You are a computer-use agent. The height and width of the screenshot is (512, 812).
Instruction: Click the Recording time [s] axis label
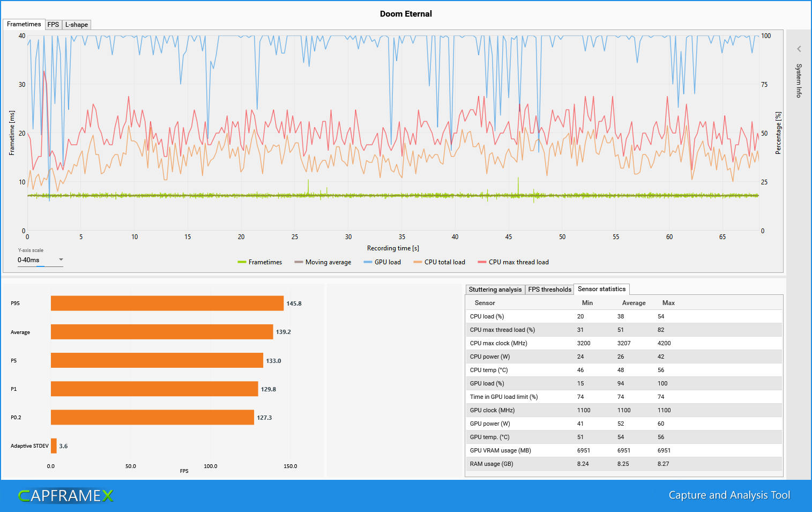click(393, 248)
